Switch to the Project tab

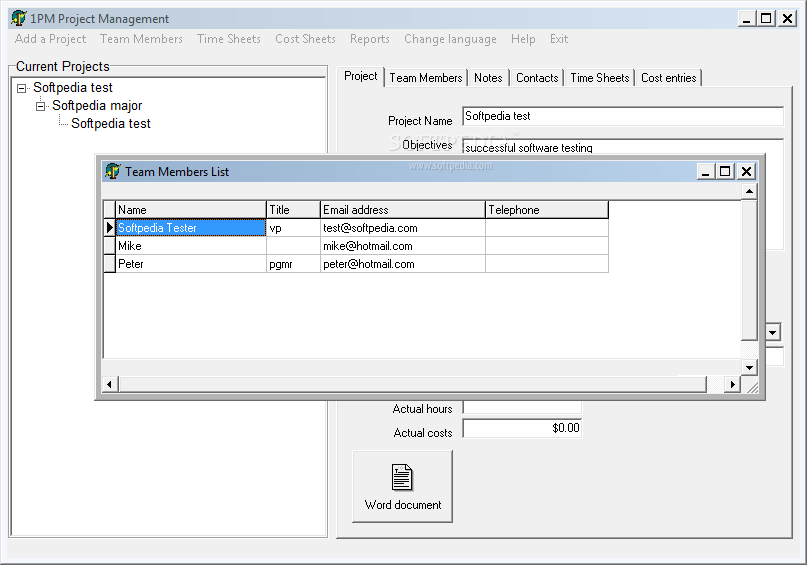(x=360, y=77)
